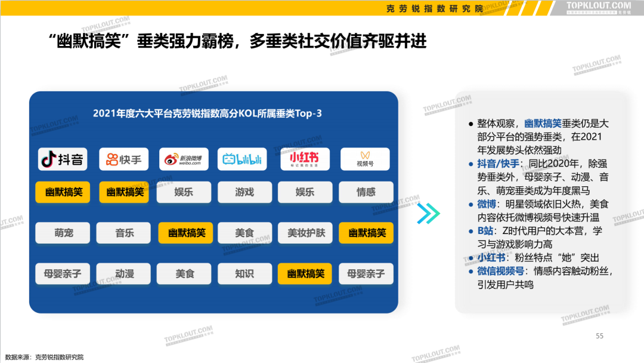
Task: Select 母婴亲子 chip in the 视频号 column
Action: coord(366,274)
